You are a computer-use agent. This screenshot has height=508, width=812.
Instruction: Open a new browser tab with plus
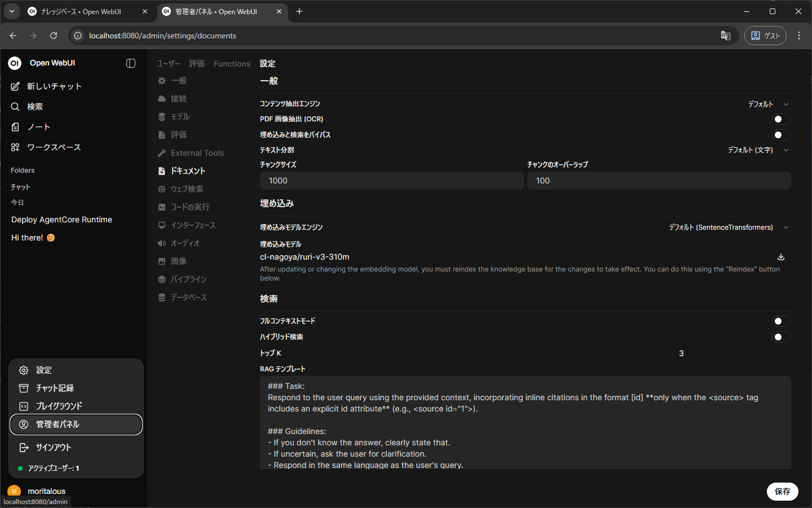coord(299,11)
